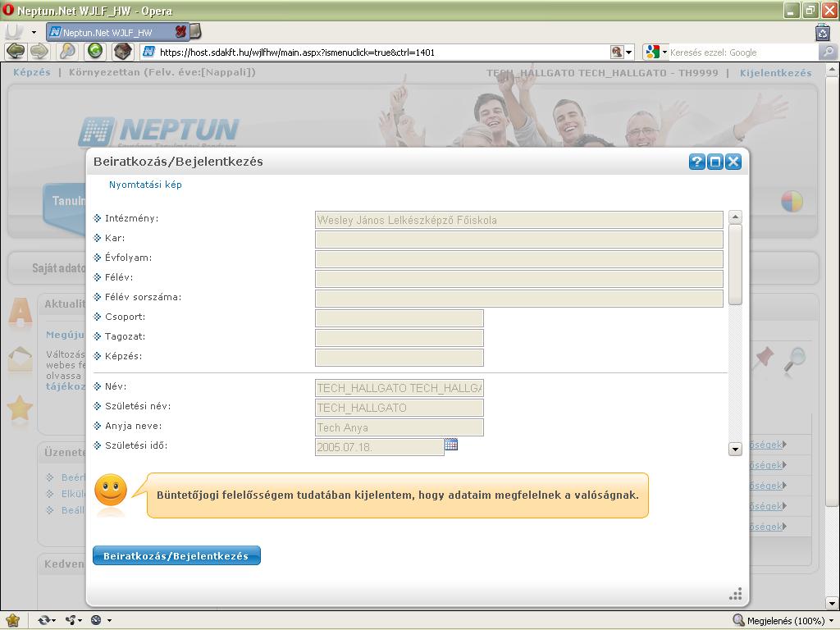Click the Képzés field in dialog
The width and height of the screenshot is (840, 630).
click(399, 358)
